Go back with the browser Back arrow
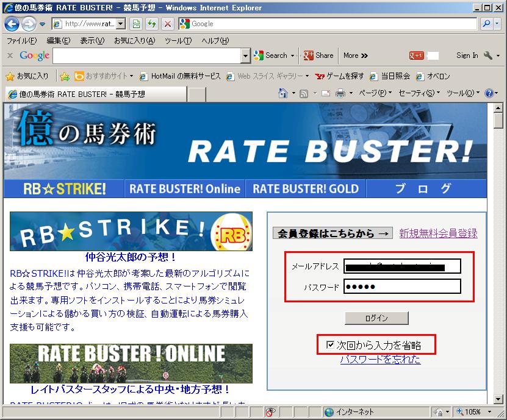507x420 pixels. pyautogui.click(x=12, y=24)
